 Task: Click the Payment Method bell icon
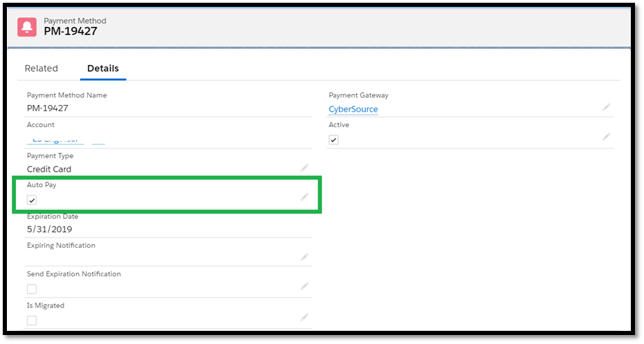click(28, 26)
